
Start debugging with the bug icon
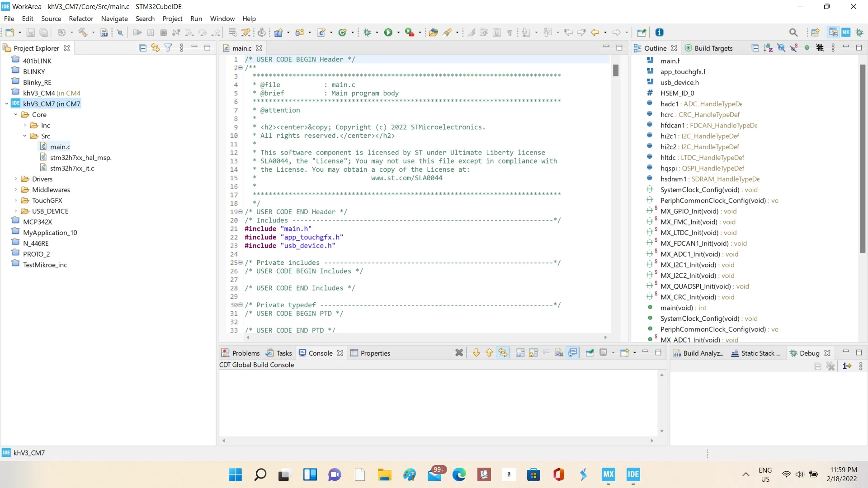367,33
